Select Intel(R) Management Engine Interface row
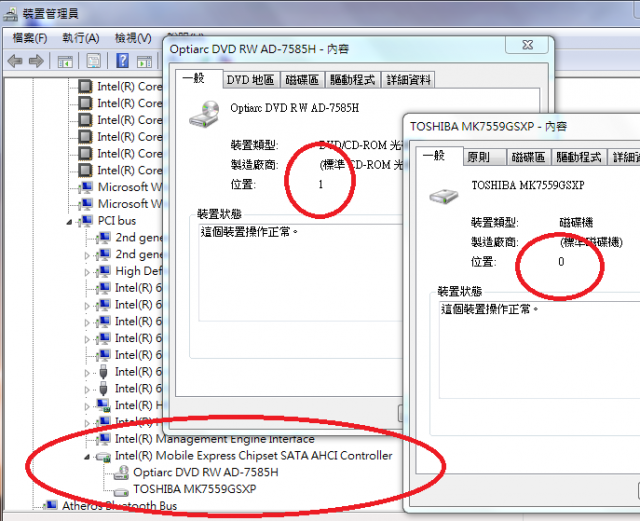The width and height of the screenshot is (640, 521). pos(215,439)
